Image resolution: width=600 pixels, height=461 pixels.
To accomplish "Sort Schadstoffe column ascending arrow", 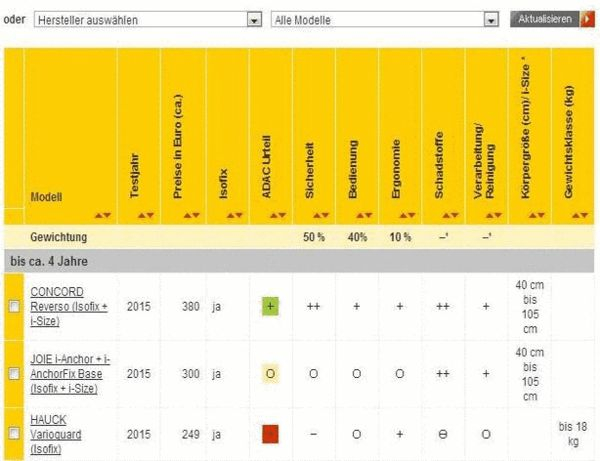I will [448, 214].
